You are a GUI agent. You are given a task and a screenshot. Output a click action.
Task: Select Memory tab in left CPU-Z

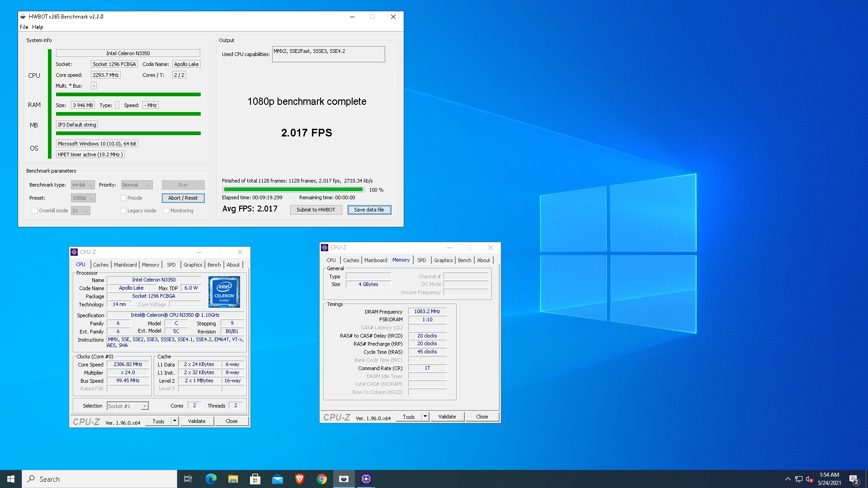(x=151, y=265)
